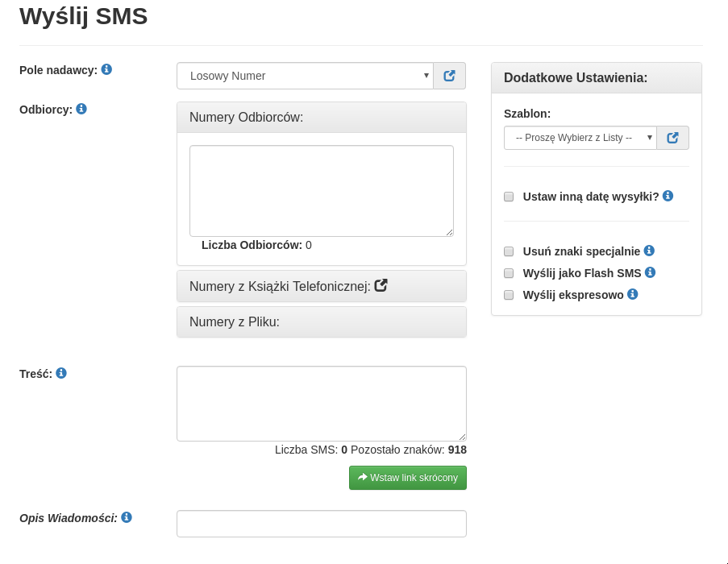Viewport: 728px width, 564px height.
Task: Open the Losowy Numer sender dropdown
Action: click(305, 76)
